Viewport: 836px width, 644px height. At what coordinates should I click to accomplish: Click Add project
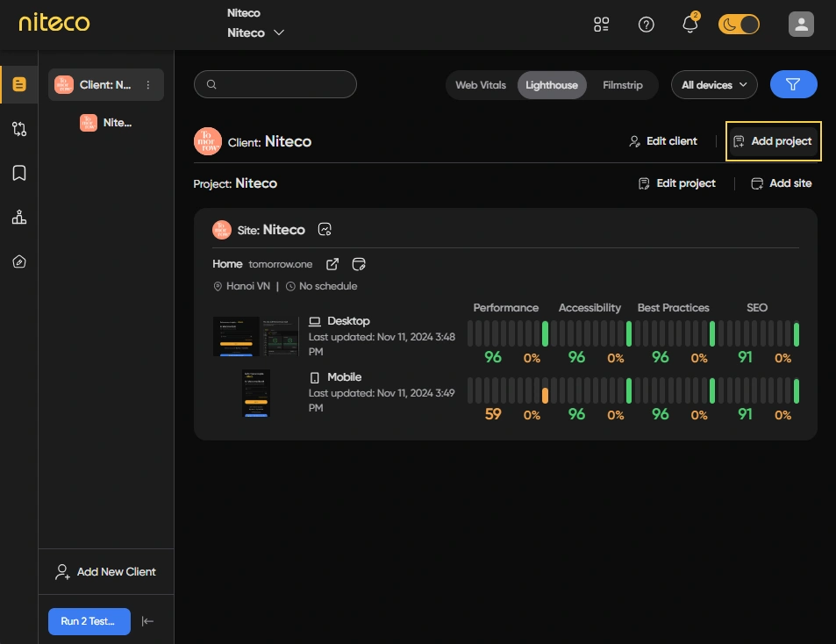click(773, 141)
